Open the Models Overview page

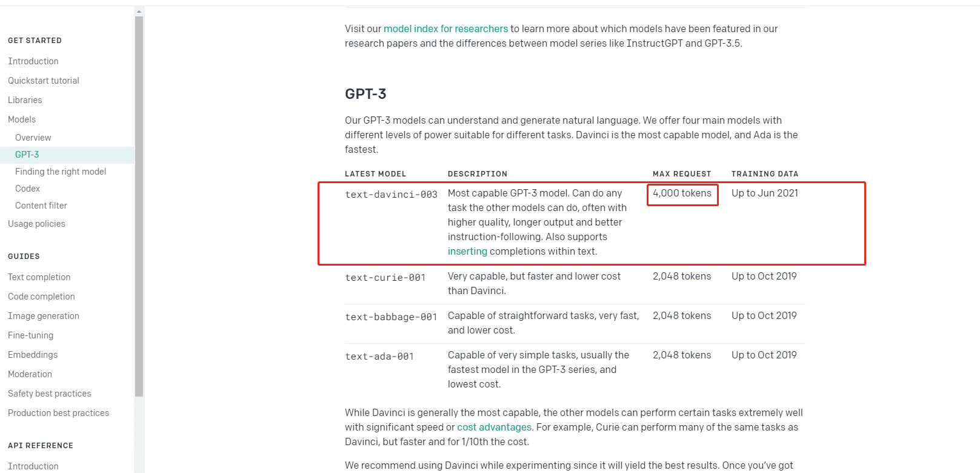(x=33, y=137)
